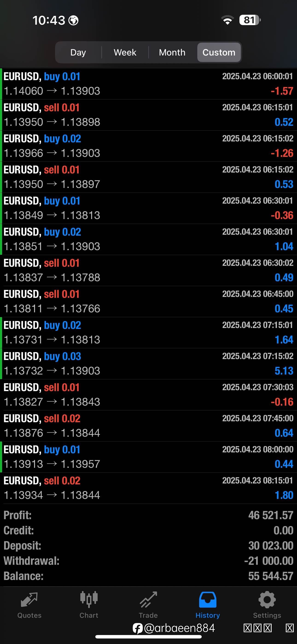297x644 pixels.
Task: Select the Day period segment
Action: click(78, 52)
